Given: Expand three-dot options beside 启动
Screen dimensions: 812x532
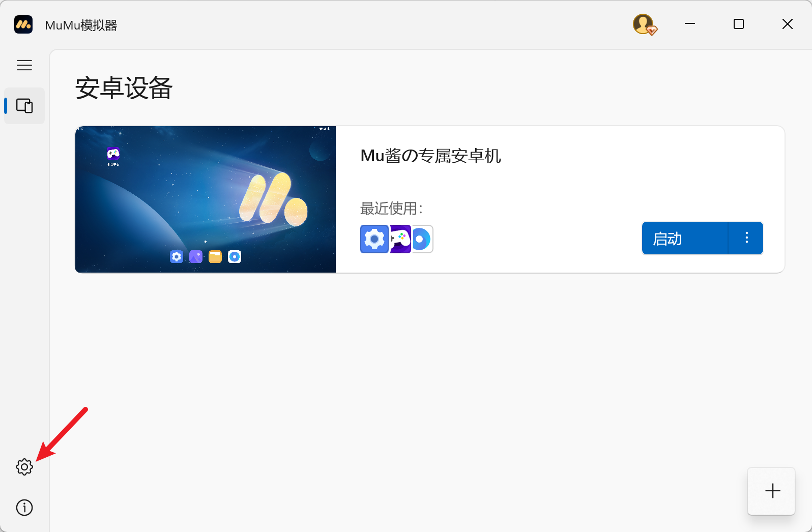Looking at the screenshot, I should (746, 238).
